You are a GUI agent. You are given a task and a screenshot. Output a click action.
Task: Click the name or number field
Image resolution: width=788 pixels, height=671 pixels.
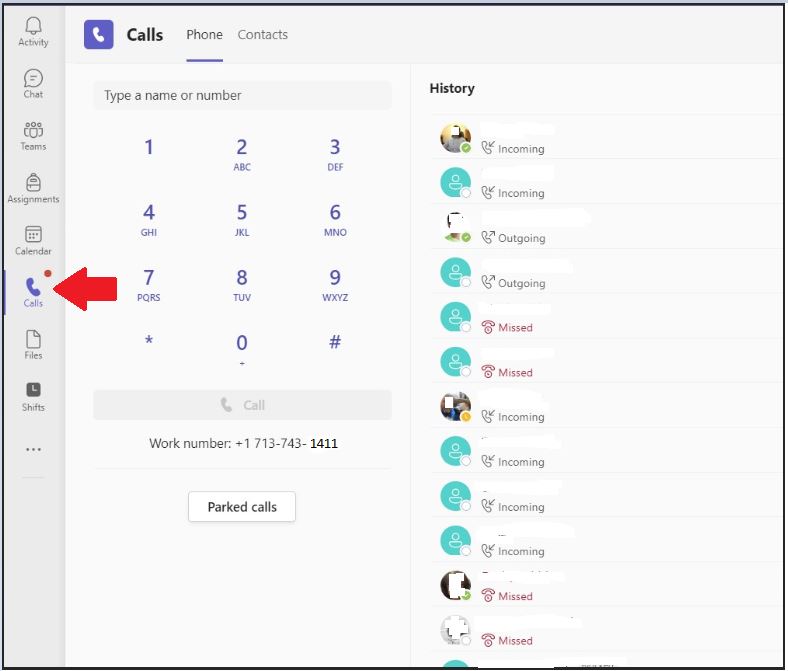[242, 96]
